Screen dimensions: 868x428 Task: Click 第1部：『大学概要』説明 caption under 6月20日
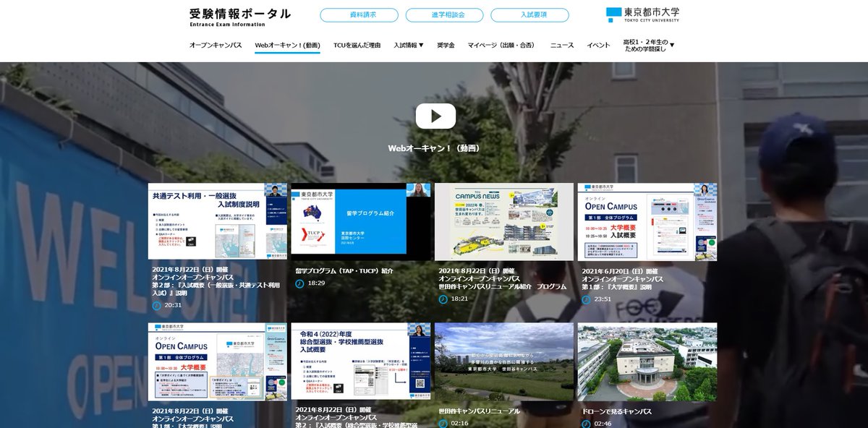pyautogui.click(x=616, y=287)
